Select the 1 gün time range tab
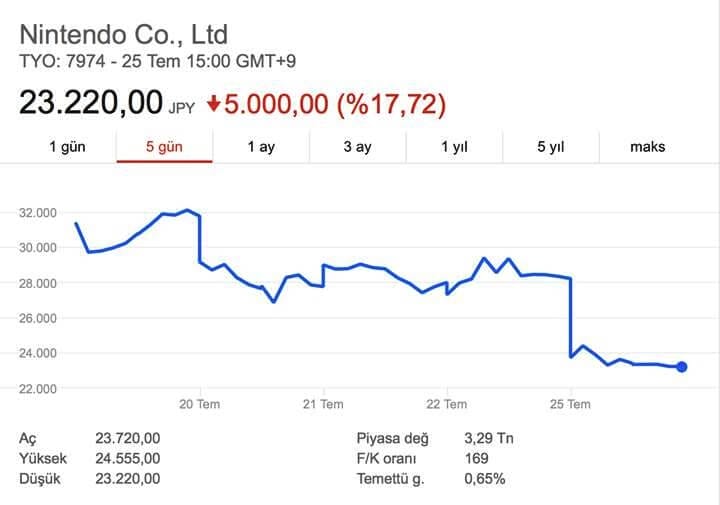This screenshot has width=720, height=505. coord(67,146)
